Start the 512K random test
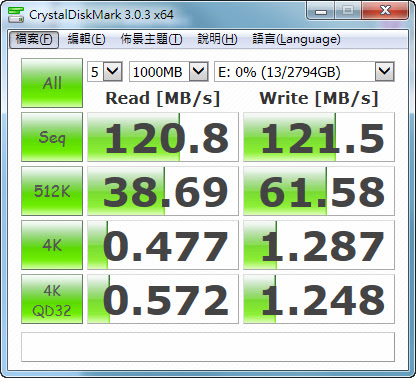 [52, 191]
